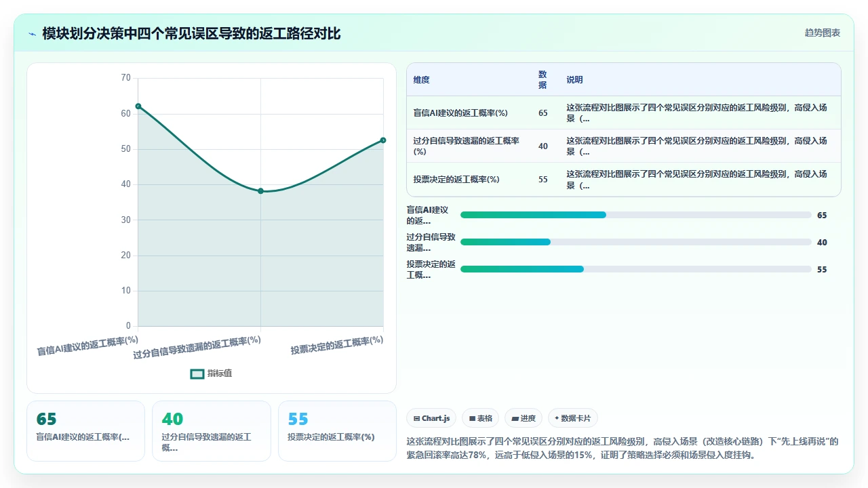
Task: Select the Chart.js tag
Action: pos(432,418)
